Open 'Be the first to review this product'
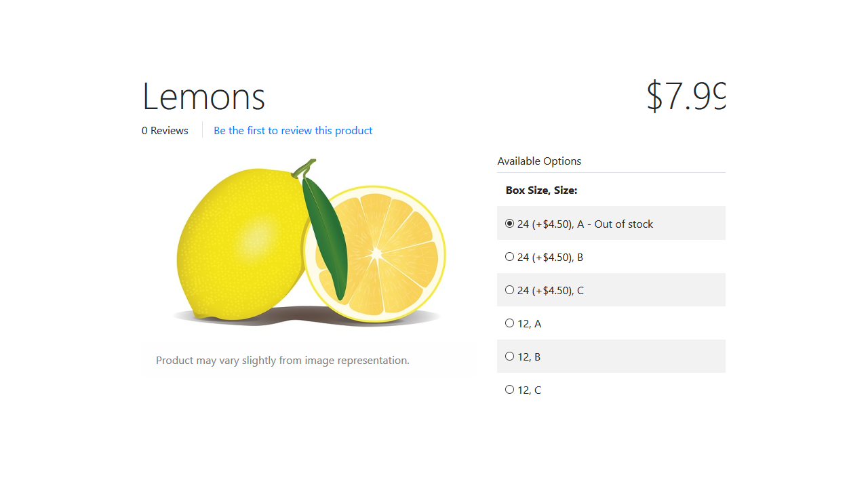The height and width of the screenshot is (488, 868). 293,131
